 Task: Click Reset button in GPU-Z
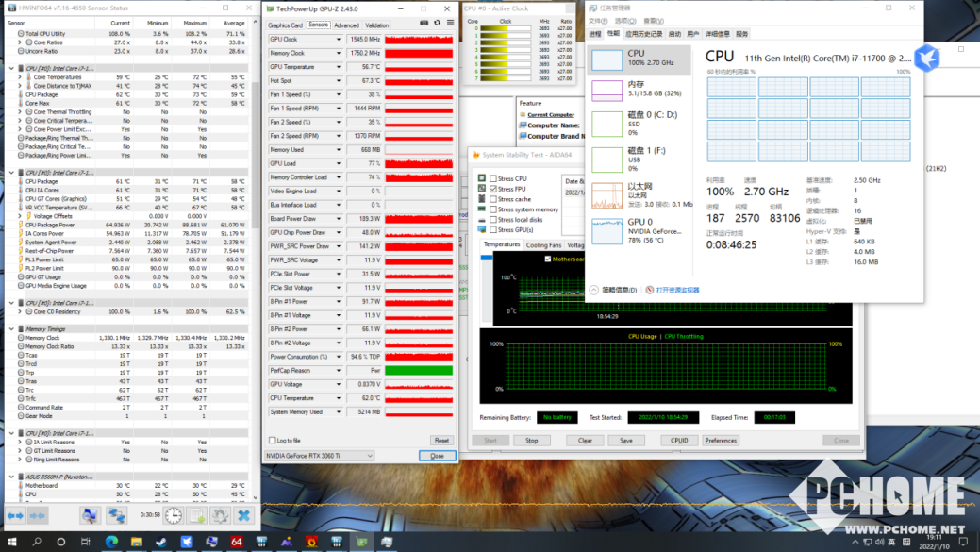(441, 441)
